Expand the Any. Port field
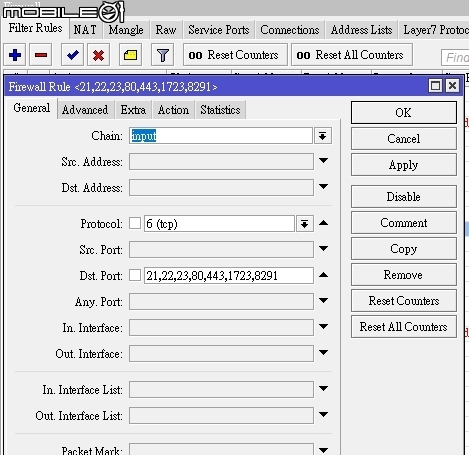469x455 pixels. click(323, 300)
